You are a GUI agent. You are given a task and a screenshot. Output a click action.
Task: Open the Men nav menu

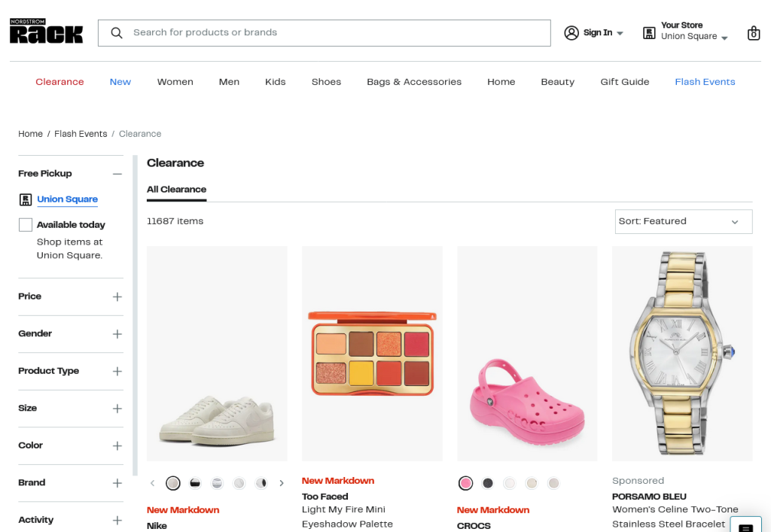229,82
